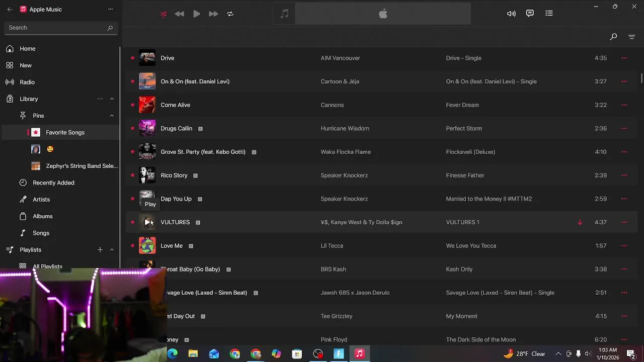Screen dimensions: 644x362
Task: Open File Explorer from the taskbar
Action: click(x=193, y=354)
